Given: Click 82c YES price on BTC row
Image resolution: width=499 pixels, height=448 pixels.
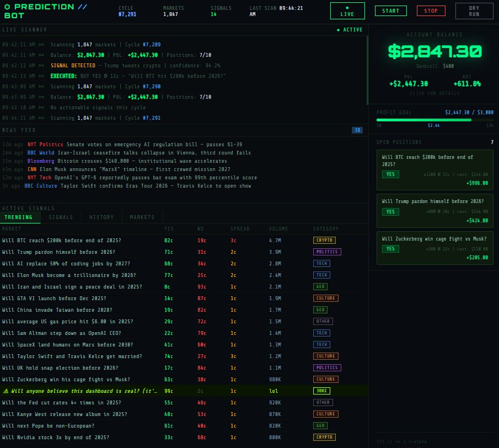Looking at the screenshot, I should 169,241.
